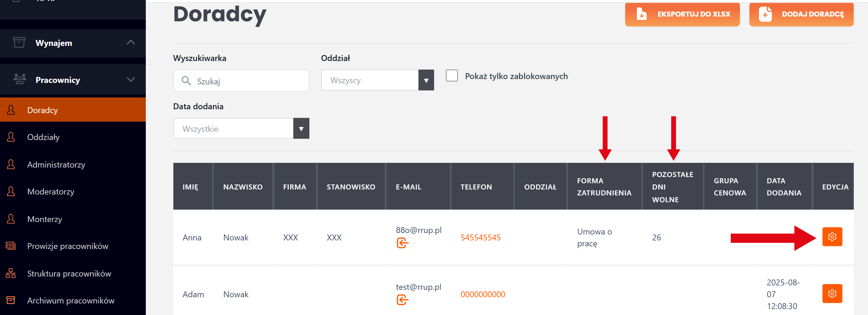Image resolution: width=868 pixels, height=315 pixels.
Task: Expand the Pracownicy sidebar section
Action: [131, 80]
